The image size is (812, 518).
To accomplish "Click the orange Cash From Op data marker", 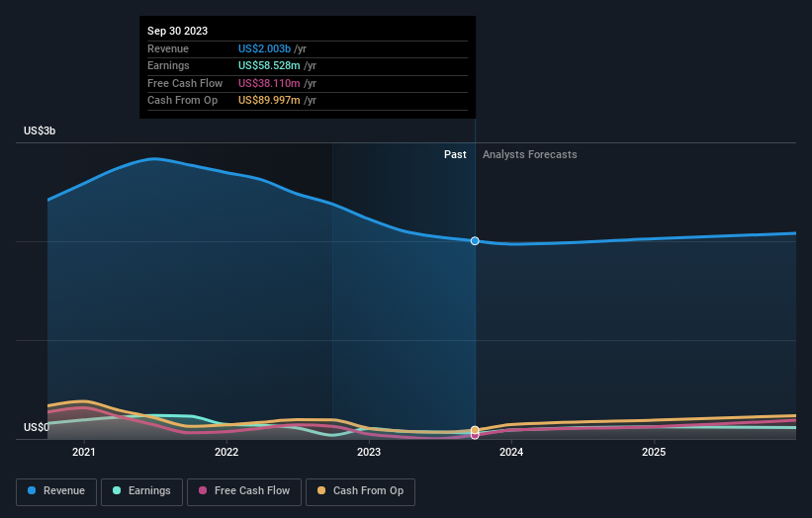I will click(x=475, y=430).
